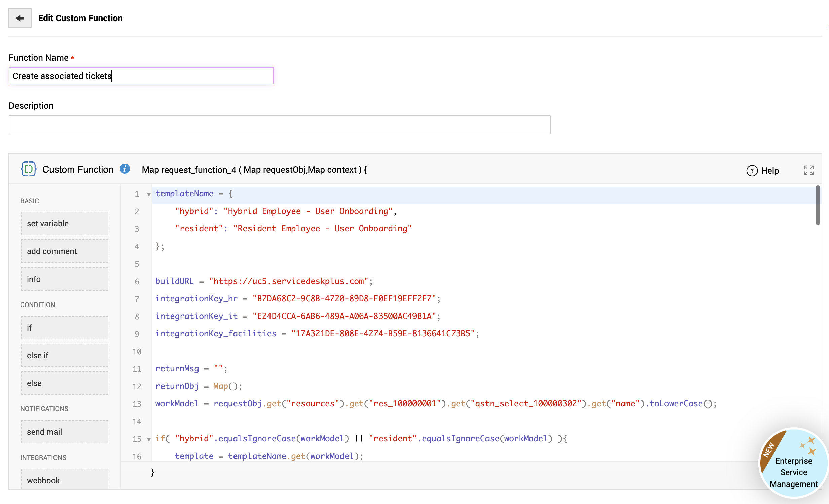
Task: Click the Custom Function braces logo icon
Action: coord(28,169)
